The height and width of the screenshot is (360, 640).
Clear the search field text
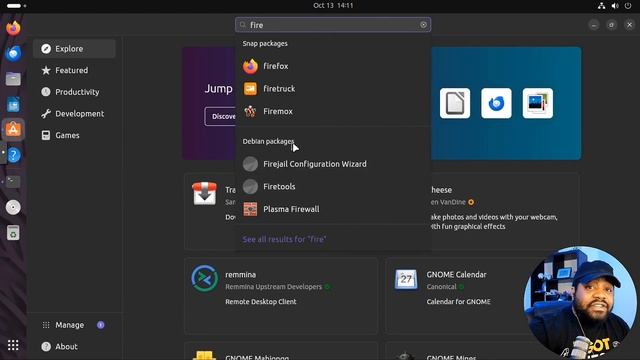[x=423, y=25]
